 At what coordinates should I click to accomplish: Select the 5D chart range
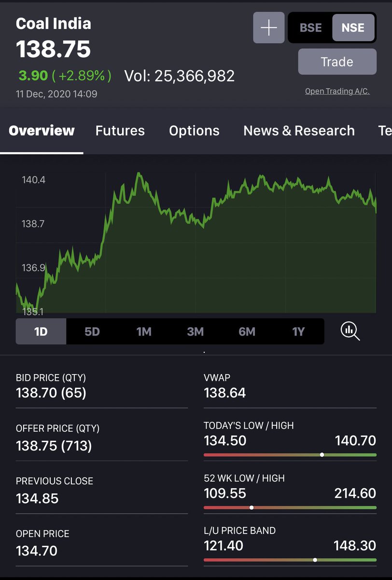[x=92, y=332]
